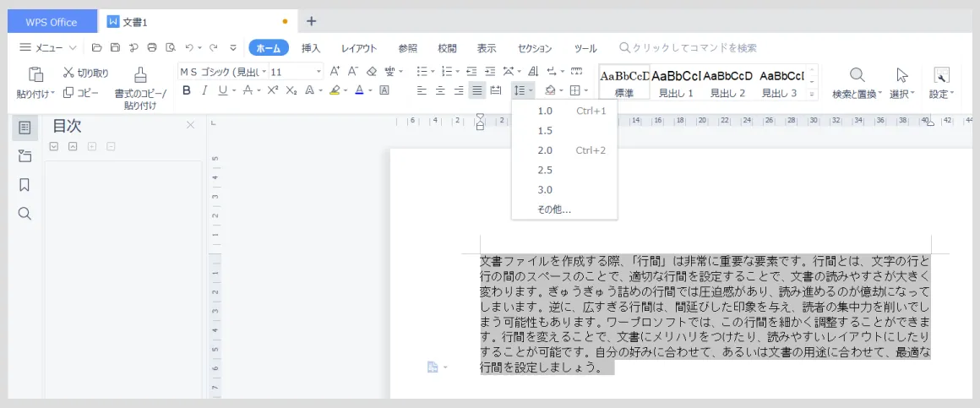
Task: Undo the last action
Action: coord(189,47)
